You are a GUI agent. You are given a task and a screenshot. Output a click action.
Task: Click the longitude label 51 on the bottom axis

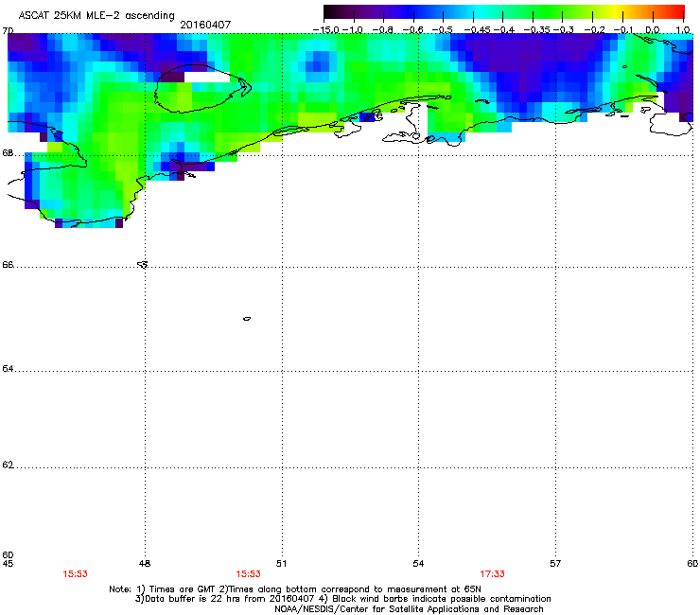[282, 564]
